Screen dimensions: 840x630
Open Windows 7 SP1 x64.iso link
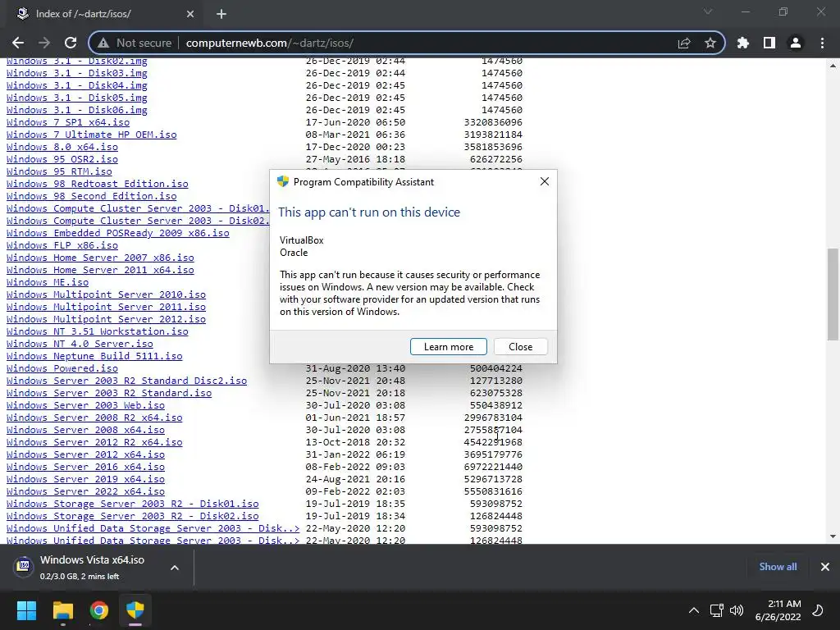(x=68, y=122)
